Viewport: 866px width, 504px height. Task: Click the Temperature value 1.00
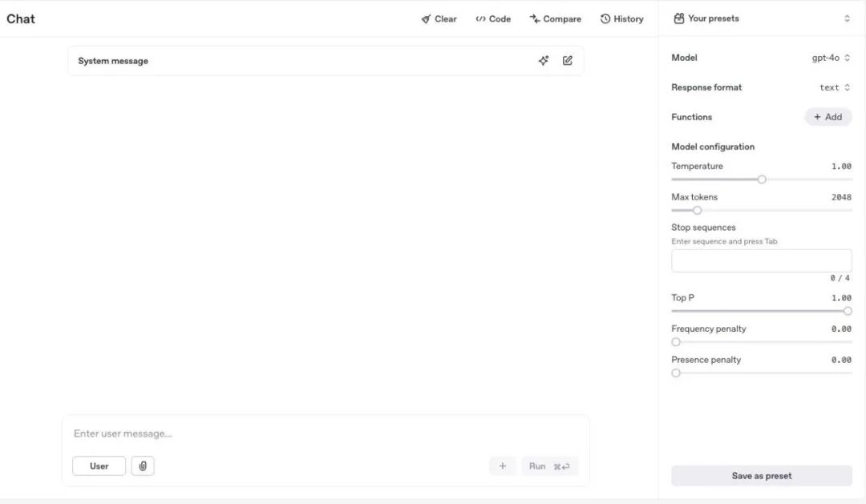[x=841, y=166]
